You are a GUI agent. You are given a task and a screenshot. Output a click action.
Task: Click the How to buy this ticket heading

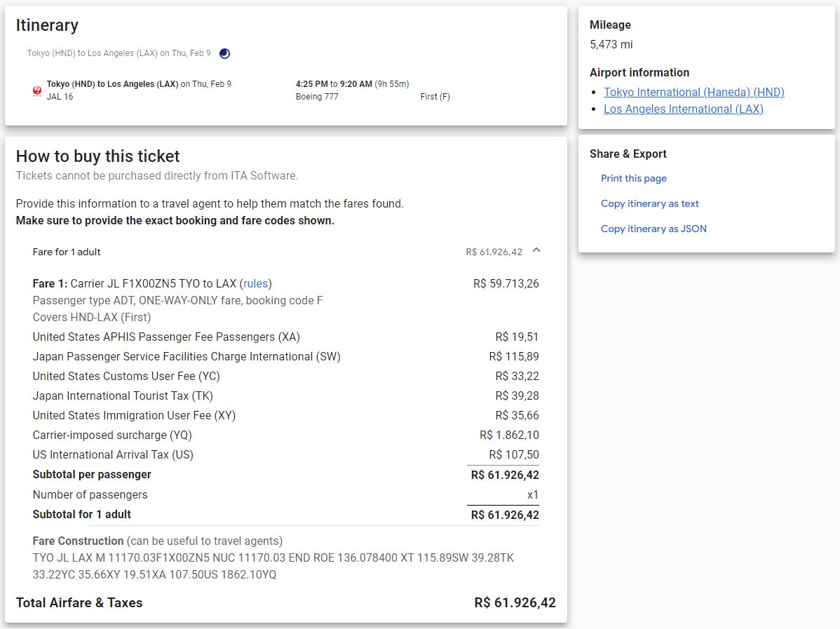[x=98, y=156]
